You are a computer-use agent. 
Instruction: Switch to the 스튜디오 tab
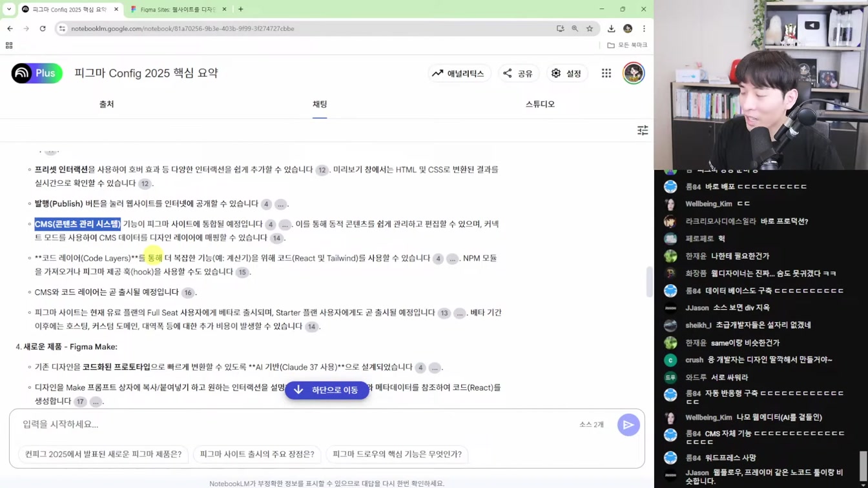(x=540, y=104)
